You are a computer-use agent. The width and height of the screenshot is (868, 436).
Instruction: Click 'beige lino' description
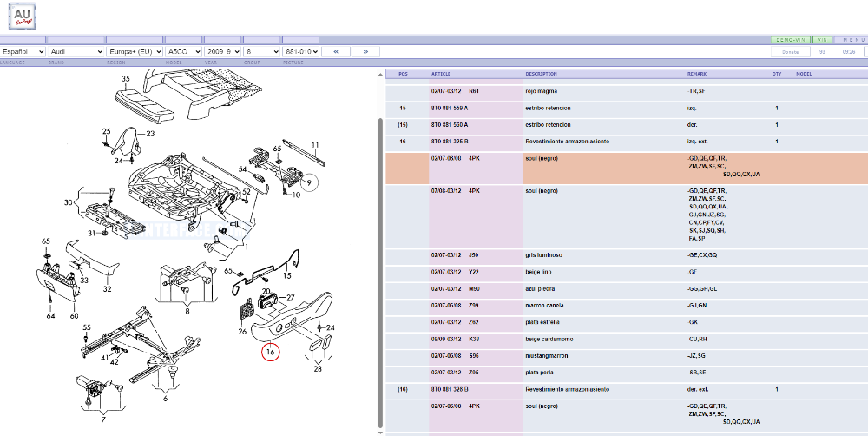pyautogui.click(x=539, y=272)
